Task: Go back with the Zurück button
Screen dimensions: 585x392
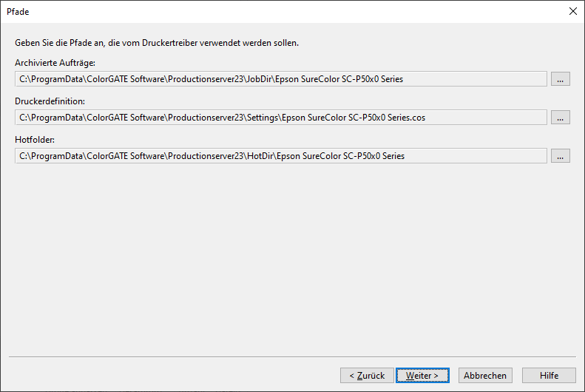Action: (367, 376)
